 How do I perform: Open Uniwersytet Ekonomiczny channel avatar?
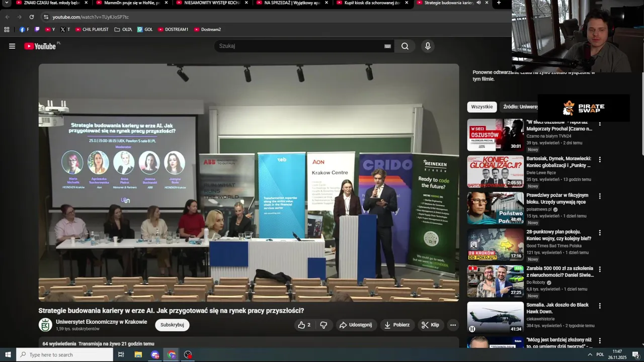tap(45, 325)
